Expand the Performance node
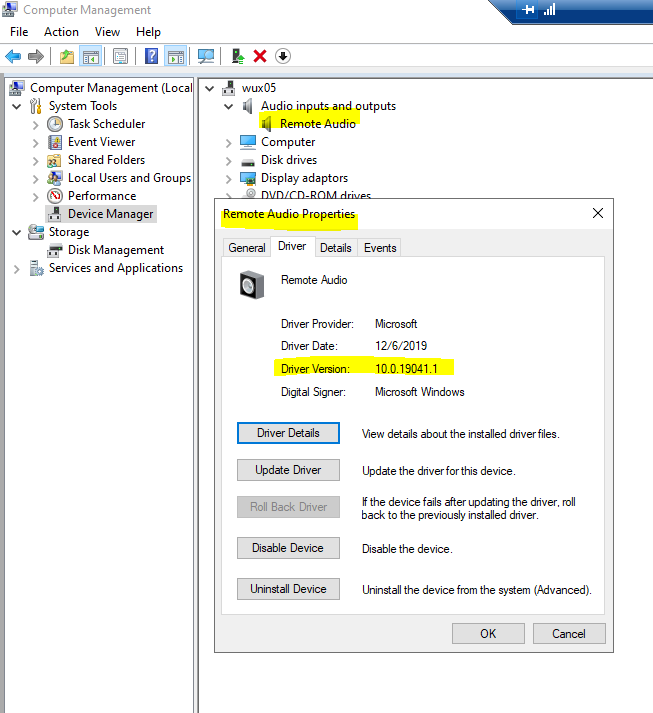Image resolution: width=653 pixels, height=713 pixels. (35, 197)
